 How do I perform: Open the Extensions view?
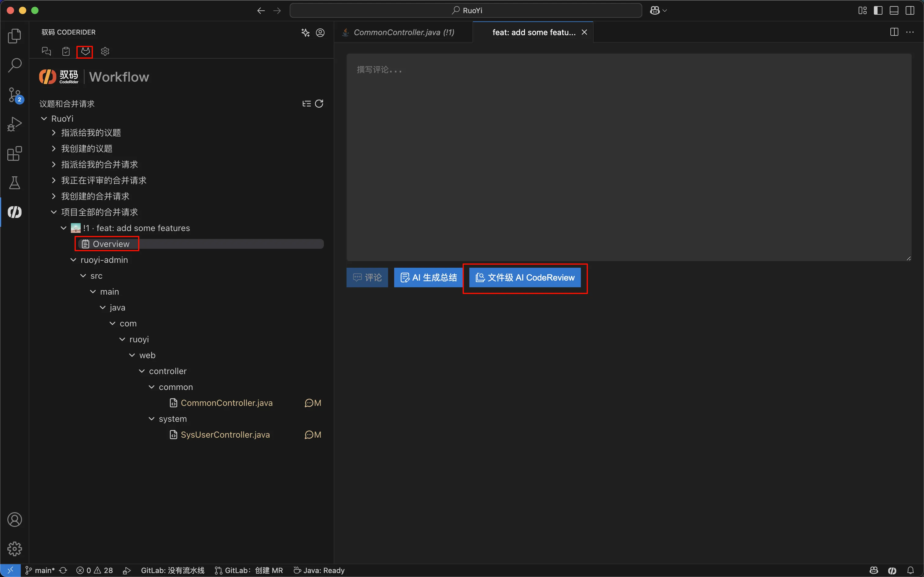[x=14, y=153]
